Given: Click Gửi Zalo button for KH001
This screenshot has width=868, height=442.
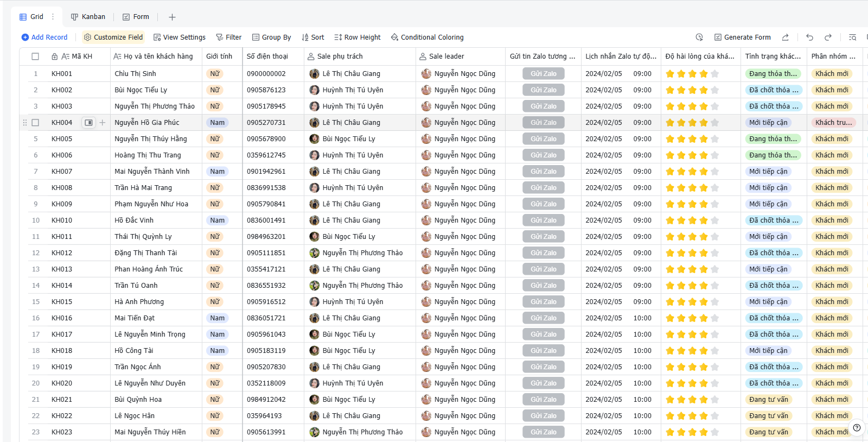Looking at the screenshot, I should point(543,74).
